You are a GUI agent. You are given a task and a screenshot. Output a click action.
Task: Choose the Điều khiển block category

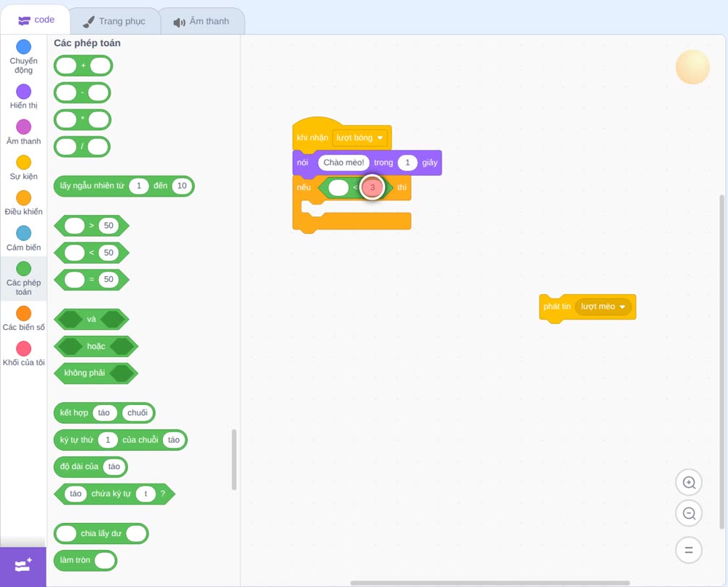click(24, 203)
